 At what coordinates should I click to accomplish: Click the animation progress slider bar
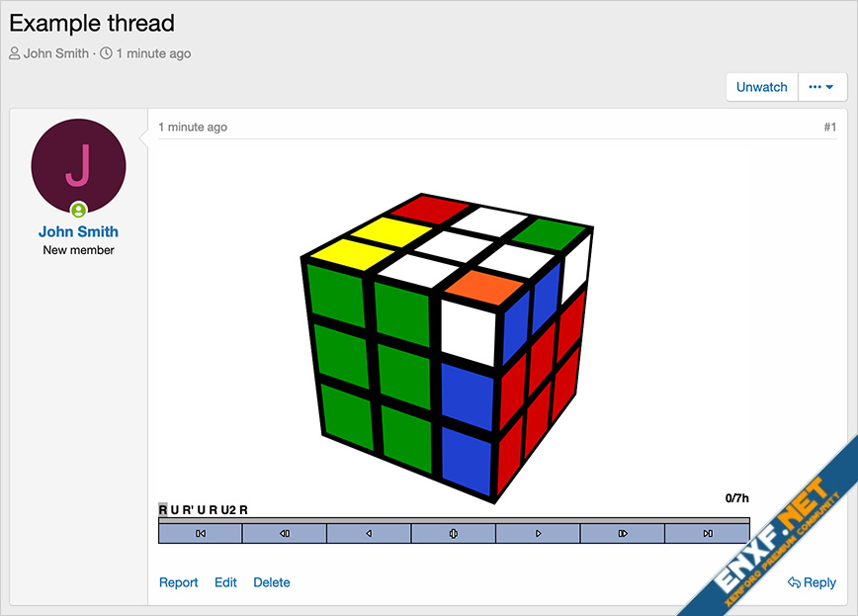coord(454,520)
